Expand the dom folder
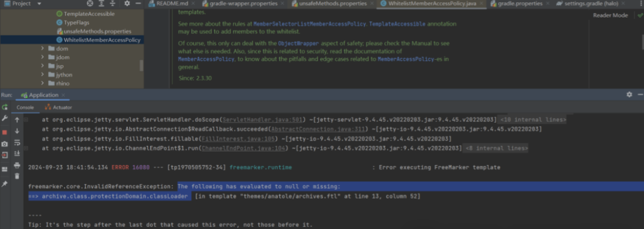644x229 pixels. [42, 48]
